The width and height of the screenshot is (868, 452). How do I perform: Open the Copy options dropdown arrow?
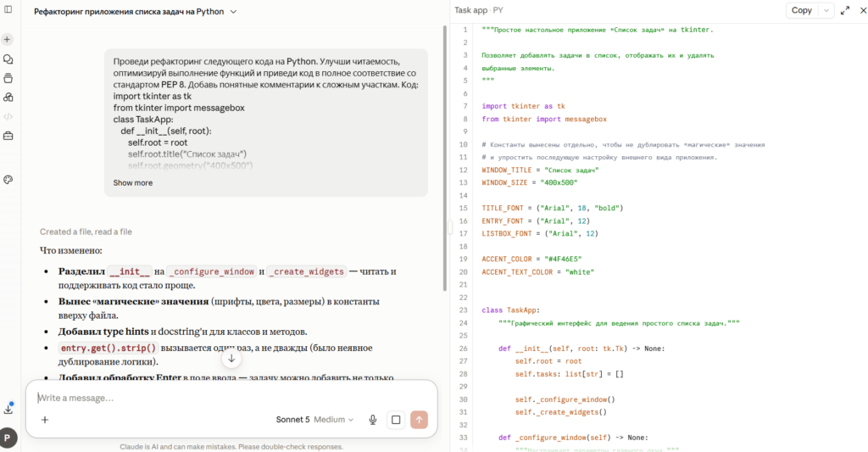(x=826, y=10)
